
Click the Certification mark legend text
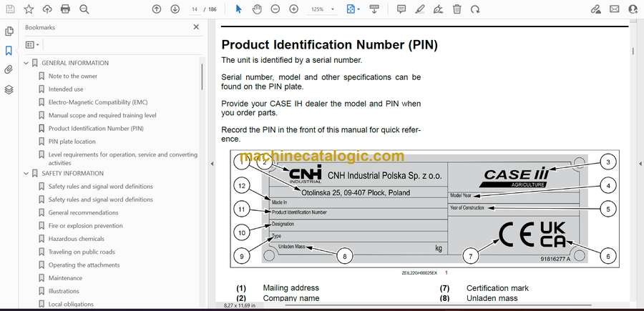click(497, 288)
